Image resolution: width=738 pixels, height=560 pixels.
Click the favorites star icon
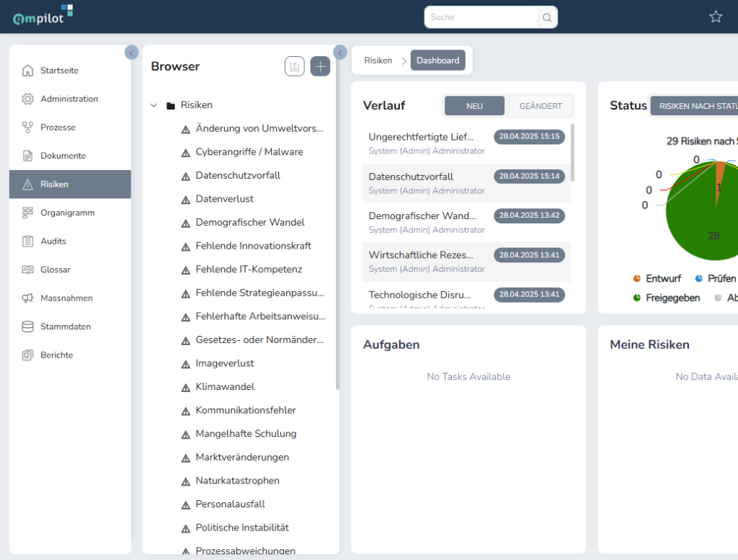[x=716, y=17]
